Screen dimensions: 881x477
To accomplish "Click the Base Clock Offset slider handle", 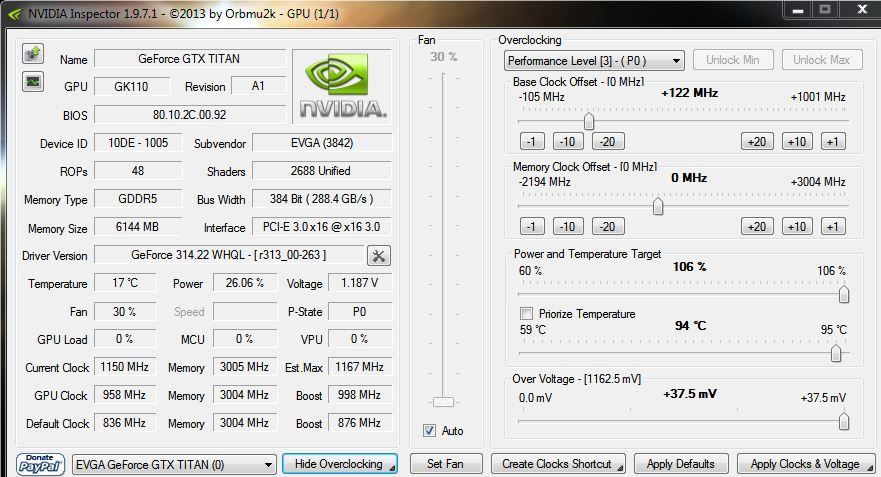I will point(589,121).
